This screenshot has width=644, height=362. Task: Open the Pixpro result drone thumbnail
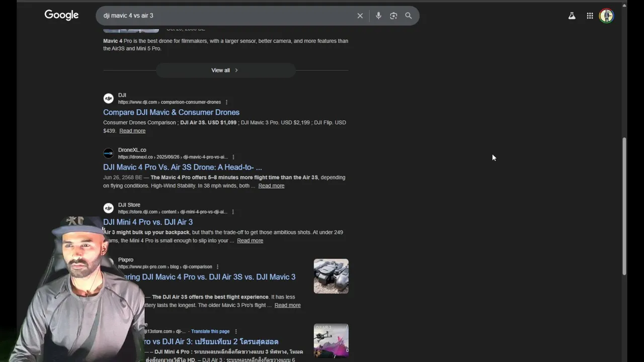point(331,276)
